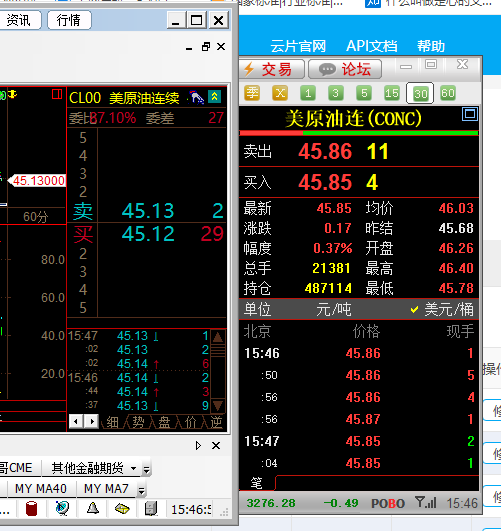Click the red database cylinder icon
Screen dimensions: 501x531
point(32,509)
